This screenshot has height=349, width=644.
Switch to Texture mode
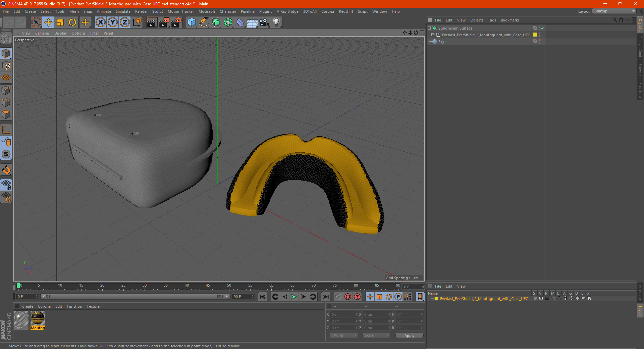coord(6,66)
